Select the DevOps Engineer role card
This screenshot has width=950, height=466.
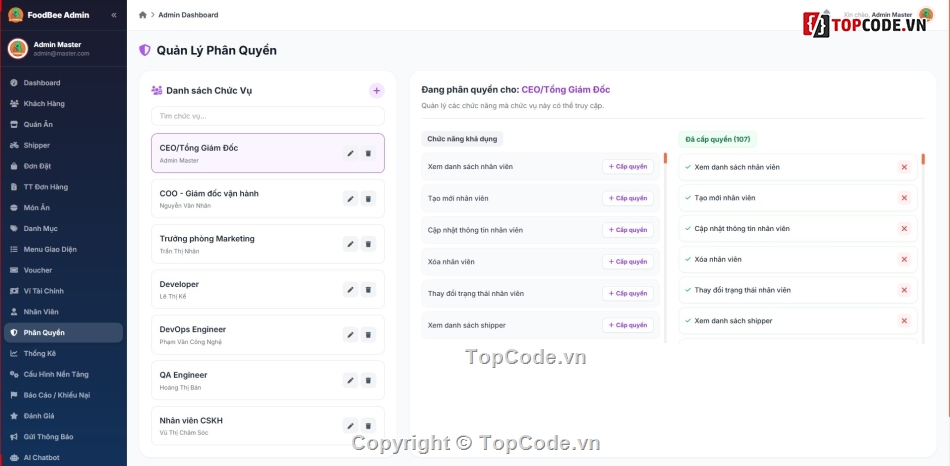(268, 335)
